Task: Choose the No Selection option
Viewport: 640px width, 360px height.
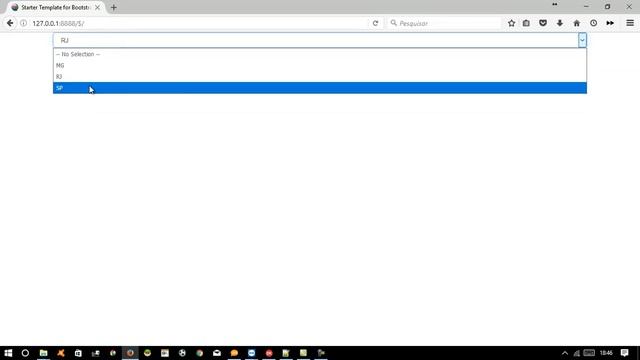Action: (320, 54)
